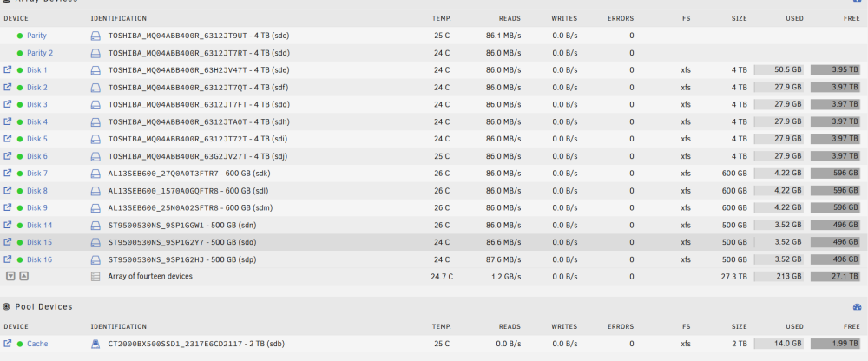Collapse the Pool Devices section header
The image size is (868, 361).
click(x=37, y=306)
